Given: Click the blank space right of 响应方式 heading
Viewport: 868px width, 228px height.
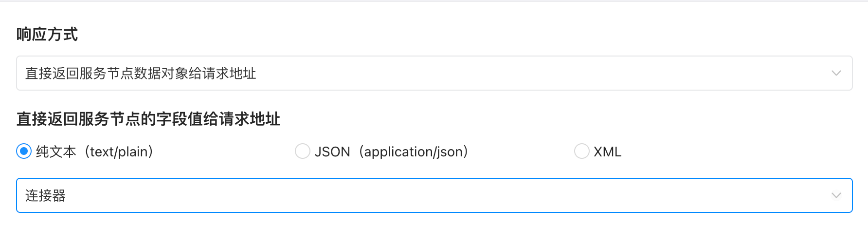Looking at the screenshot, I should click(438, 35).
